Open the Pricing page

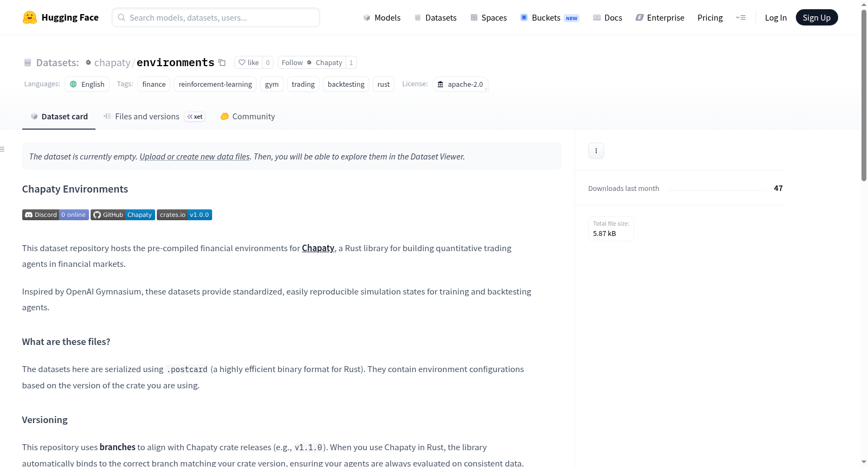(710, 17)
